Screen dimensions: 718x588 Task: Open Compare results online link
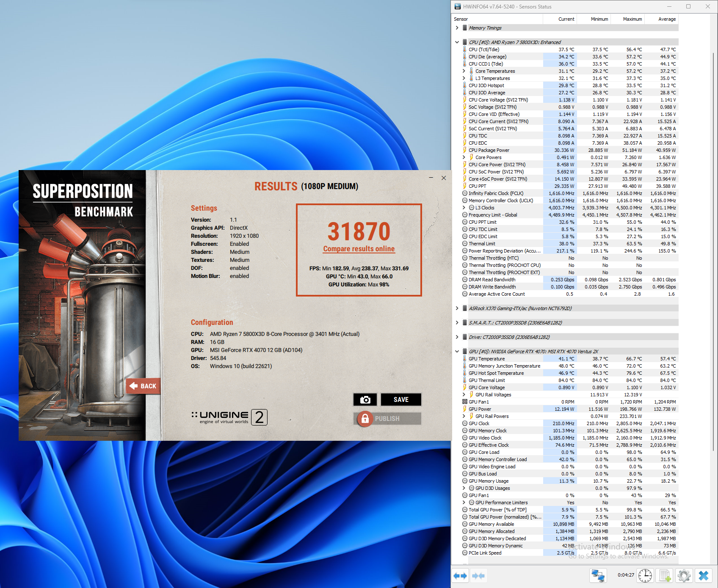pos(359,249)
